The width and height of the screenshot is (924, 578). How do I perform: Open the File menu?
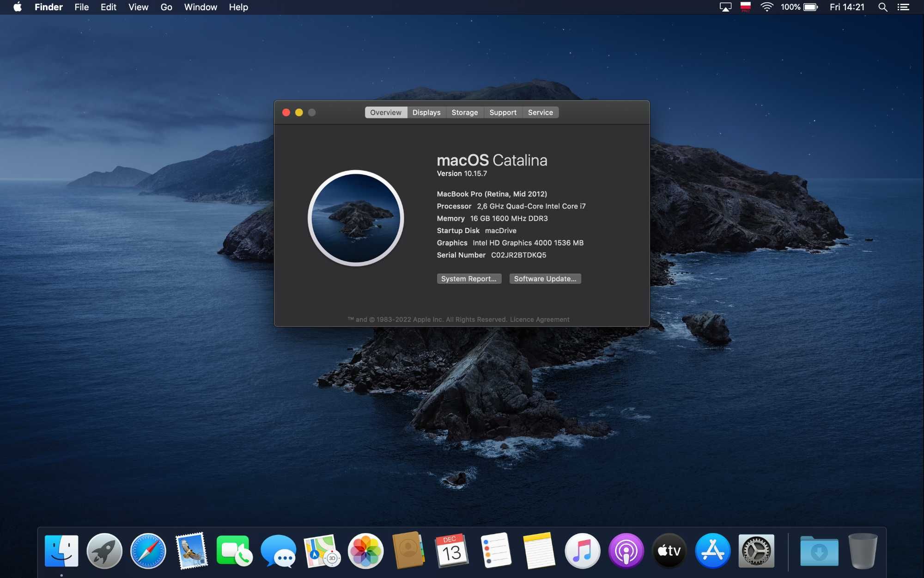(81, 7)
